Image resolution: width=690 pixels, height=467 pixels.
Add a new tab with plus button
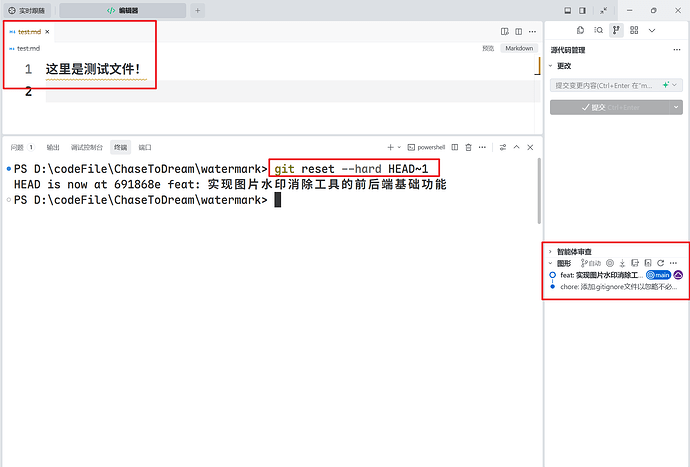tap(198, 11)
